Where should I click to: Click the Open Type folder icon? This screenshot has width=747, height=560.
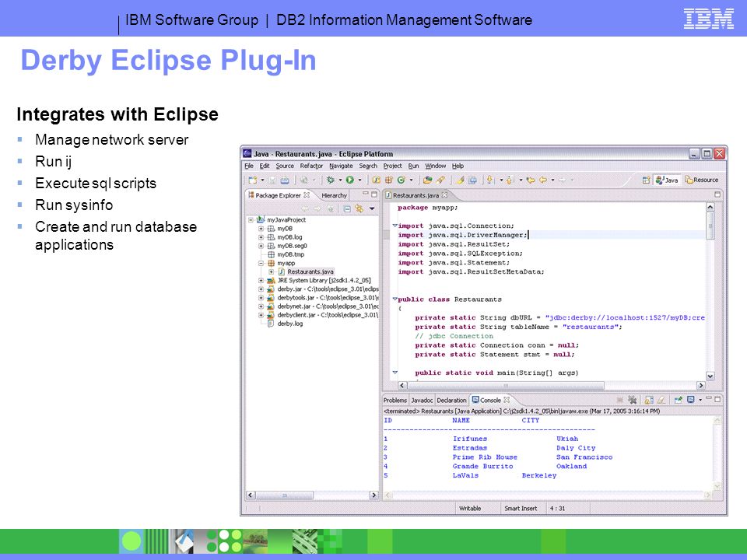click(427, 180)
